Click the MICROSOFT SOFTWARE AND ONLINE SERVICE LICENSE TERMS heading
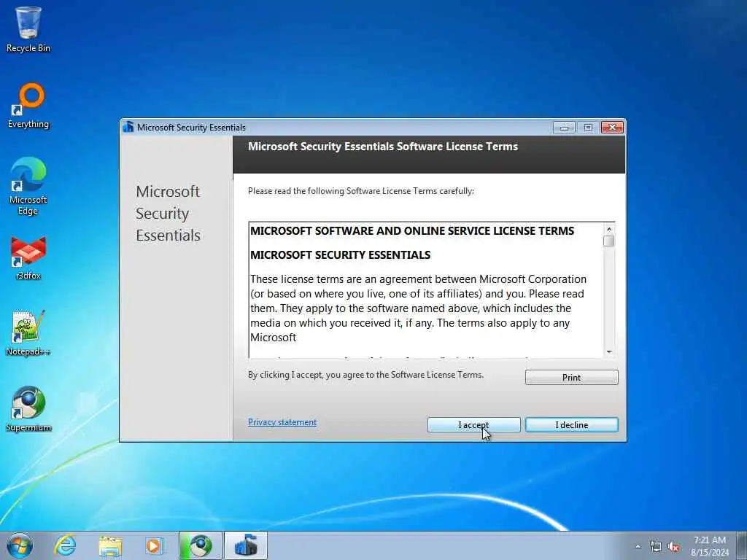This screenshot has width=747, height=560. click(x=413, y=231)
